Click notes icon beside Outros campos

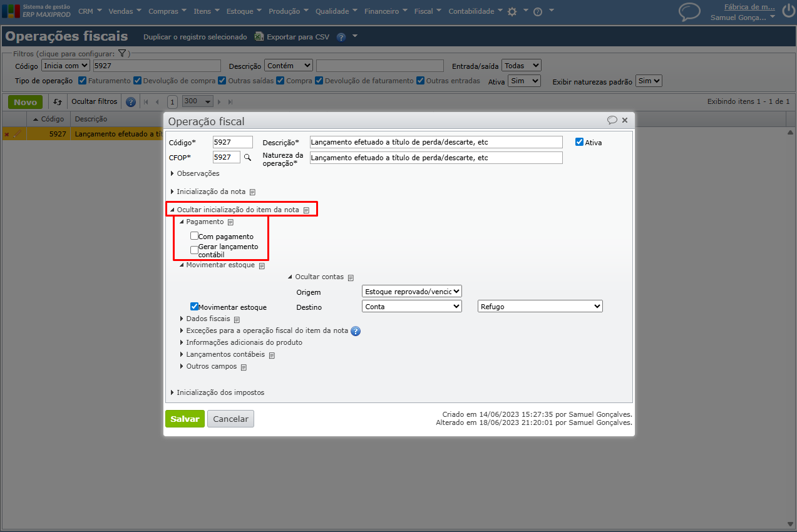tap(244, 367)
